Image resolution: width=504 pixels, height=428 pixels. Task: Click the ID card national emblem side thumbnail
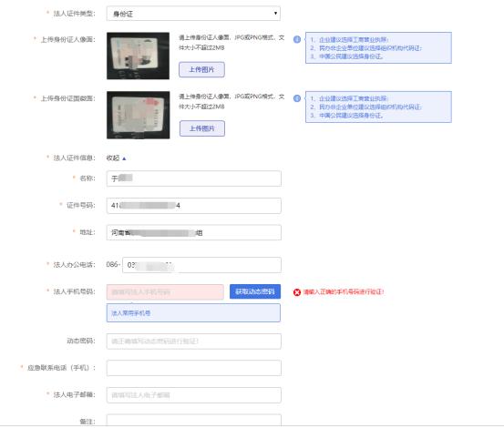pos(138,115)
